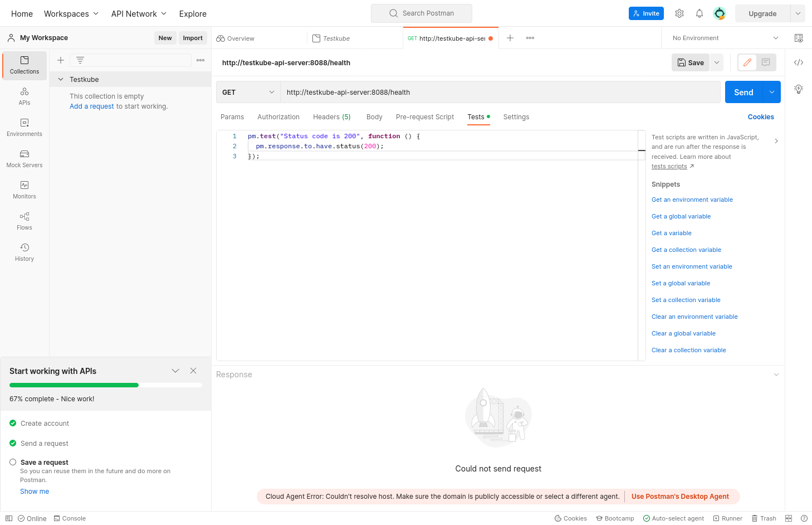The width and height of the screenshot is (812, 525).
Task: Open the GET method dropdown
Action: (248, 93)
